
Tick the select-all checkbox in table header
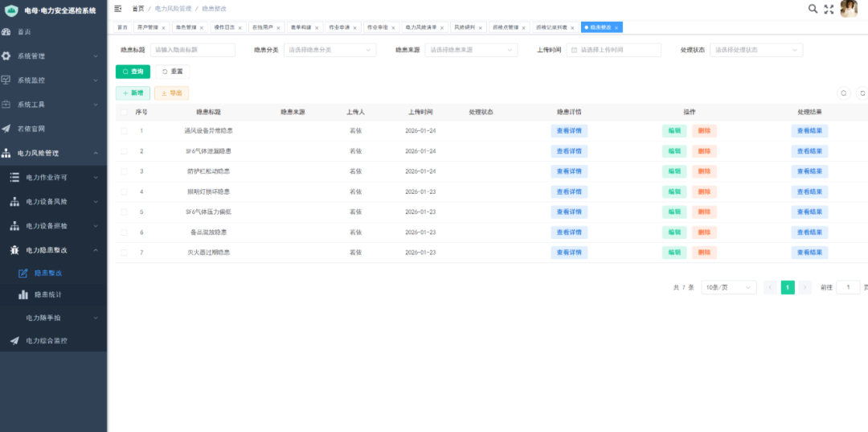[x=124, y=112]
